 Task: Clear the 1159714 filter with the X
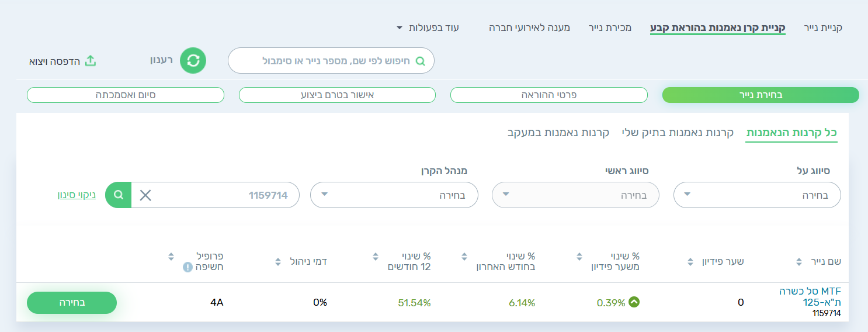pos(145,195)
